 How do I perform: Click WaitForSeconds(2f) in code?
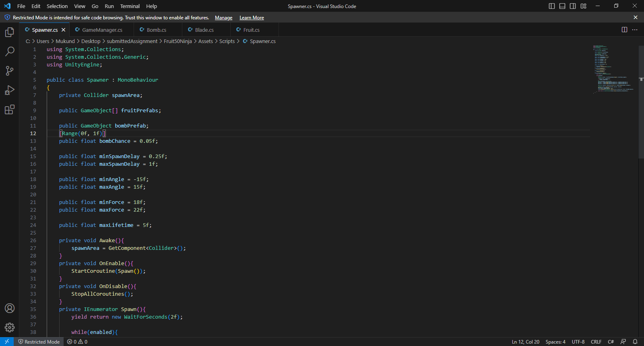[x=152, y=317]
